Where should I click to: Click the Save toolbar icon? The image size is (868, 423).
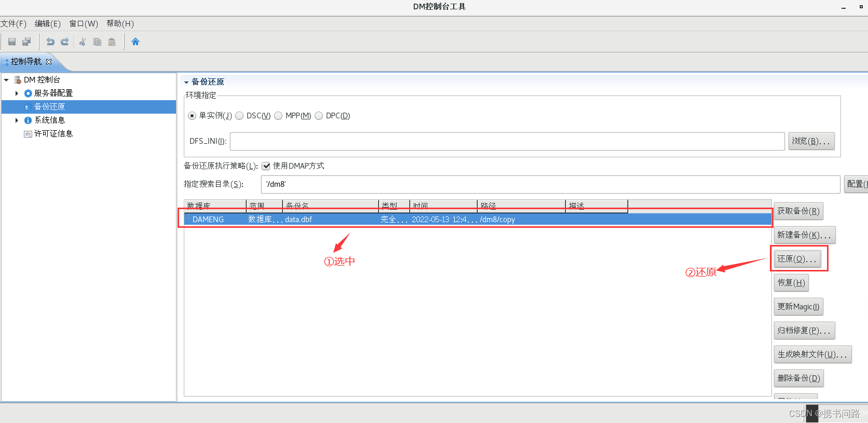coord(12,42)
